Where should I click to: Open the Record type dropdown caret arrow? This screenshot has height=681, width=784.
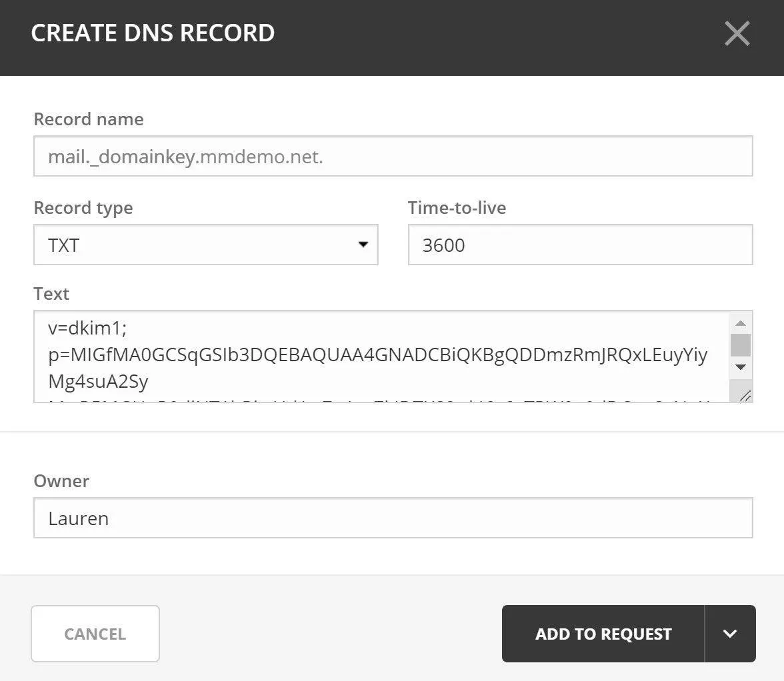coord(363,245)
